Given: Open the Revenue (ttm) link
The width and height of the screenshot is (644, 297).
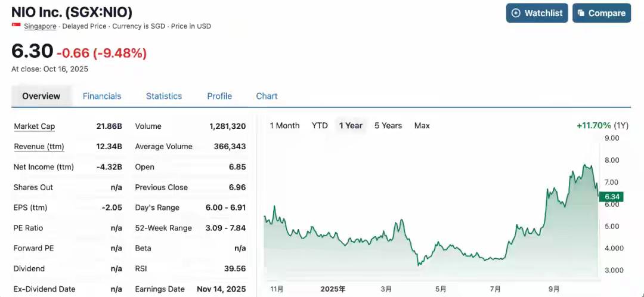Looking at the screenshot, I should click(x=39, y=147).
